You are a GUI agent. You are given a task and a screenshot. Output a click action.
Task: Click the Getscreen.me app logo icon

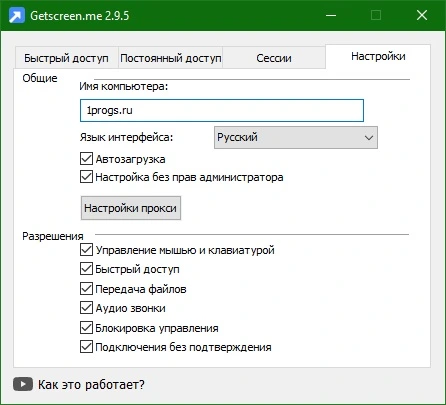point(17,15)
